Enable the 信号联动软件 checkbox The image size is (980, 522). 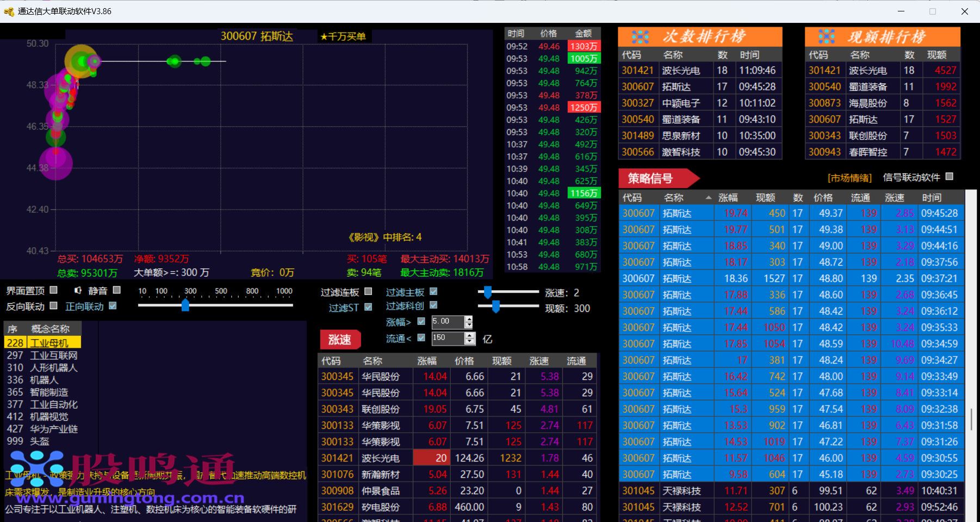pos(950,176)
